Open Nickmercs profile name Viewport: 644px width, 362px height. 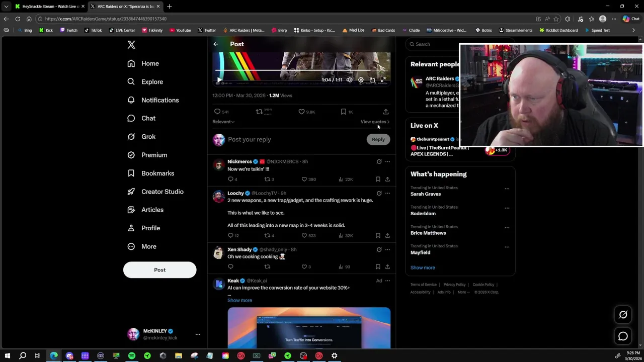[x=239, y=161]
